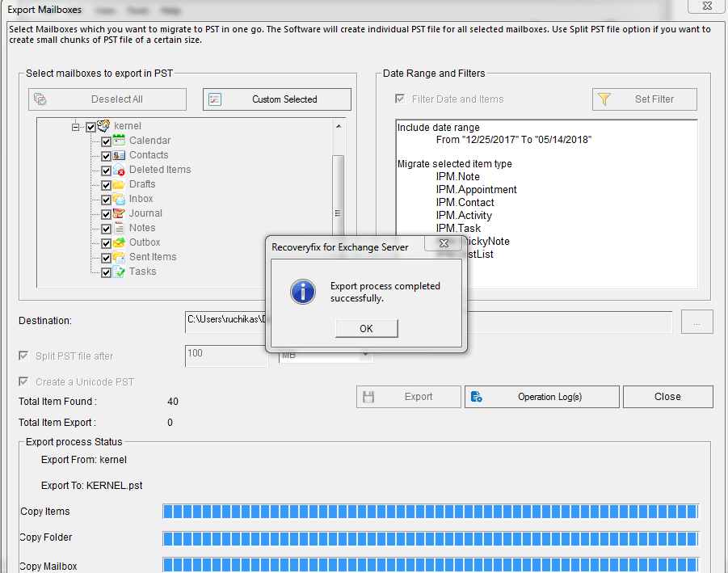Click the destination browse button
The width and height of the screenshot is (728, 573).
point(697,322)
